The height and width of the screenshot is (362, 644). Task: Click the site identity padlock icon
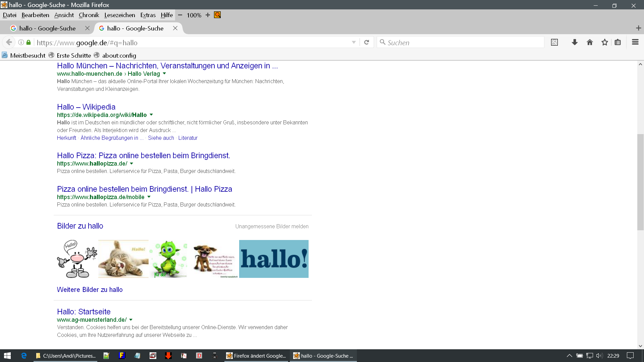[29, 42]
